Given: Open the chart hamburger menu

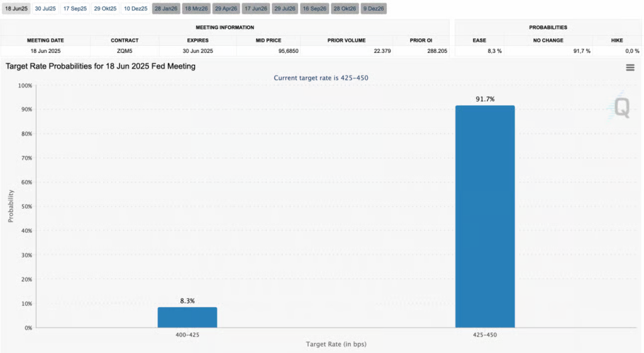Looking at the screenshot, I should click(630, 68).
